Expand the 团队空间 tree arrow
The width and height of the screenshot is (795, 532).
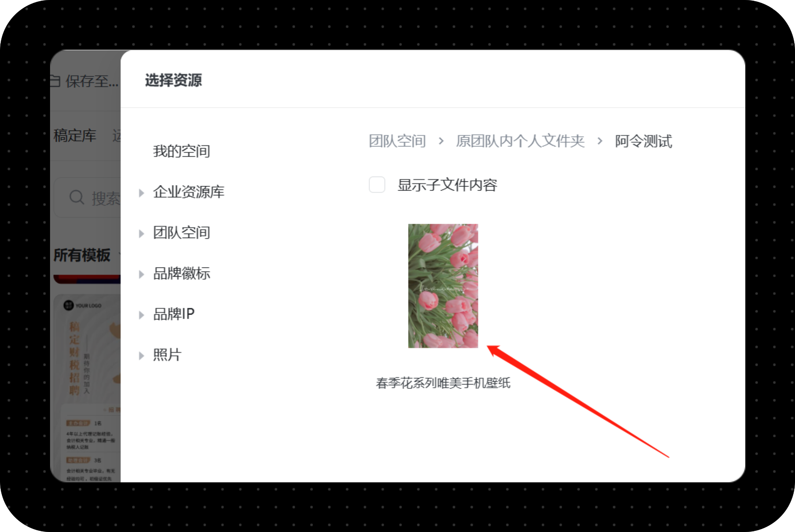coord(141,234)
